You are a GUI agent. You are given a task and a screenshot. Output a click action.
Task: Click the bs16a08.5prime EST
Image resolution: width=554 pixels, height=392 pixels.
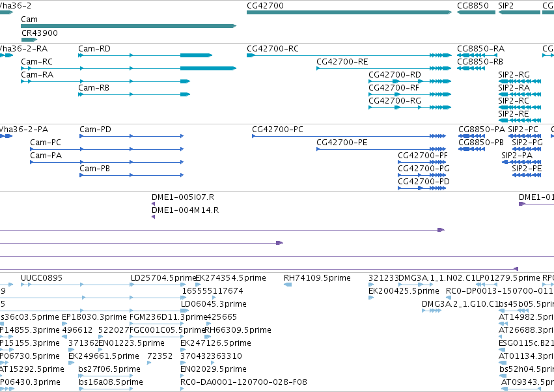(105, 389)
